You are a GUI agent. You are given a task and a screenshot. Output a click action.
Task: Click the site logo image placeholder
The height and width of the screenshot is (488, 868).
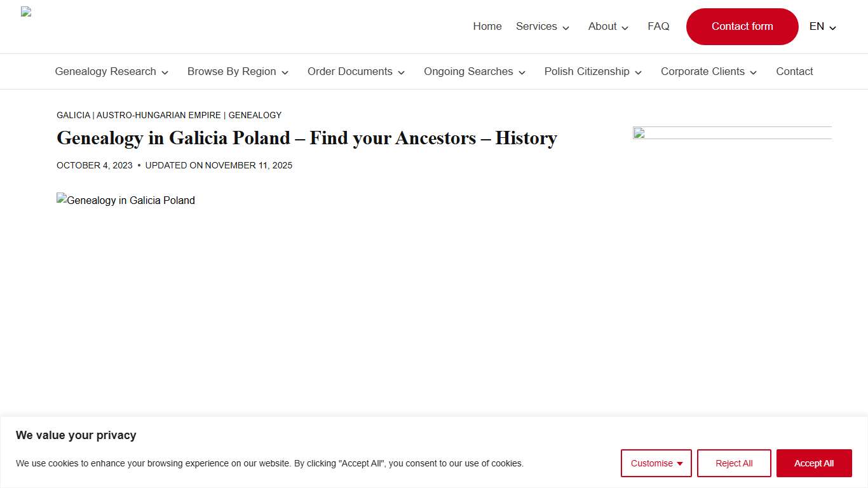[x=25, y=11]
